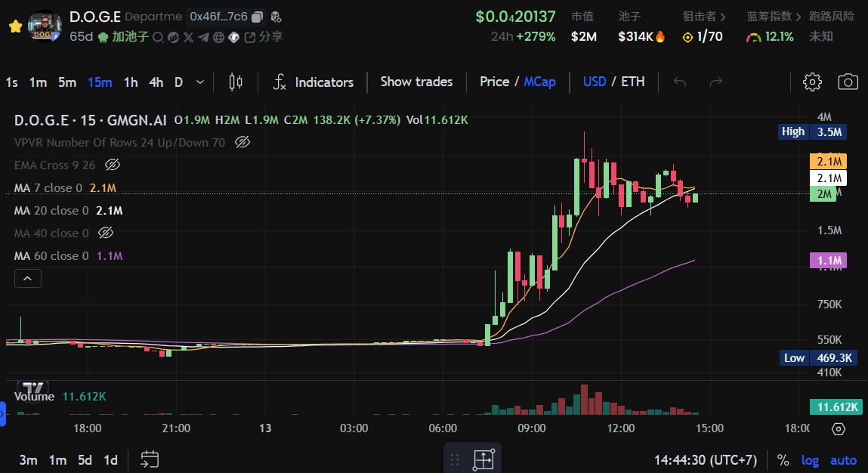Select the 5d date range
The height and width of the screenshot is (473, 868).
85,460
